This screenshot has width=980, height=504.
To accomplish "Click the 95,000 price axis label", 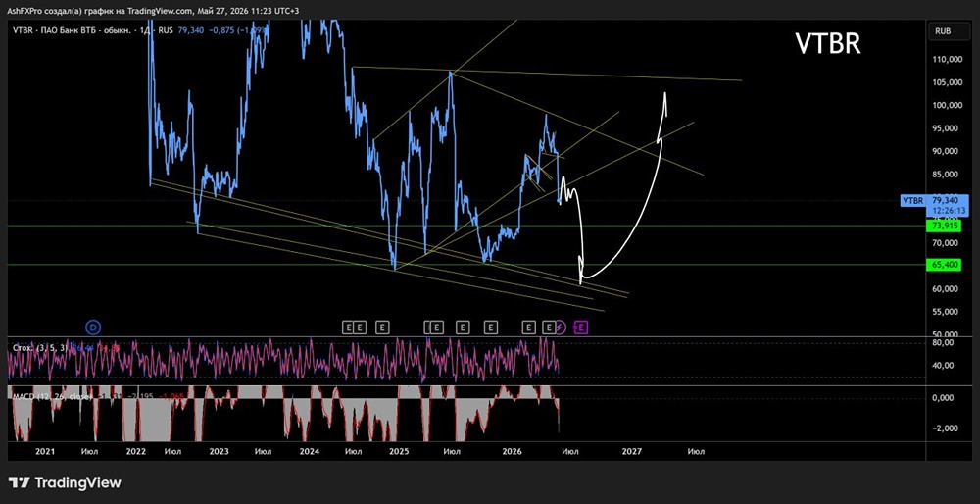I will [x=947, y=128].
